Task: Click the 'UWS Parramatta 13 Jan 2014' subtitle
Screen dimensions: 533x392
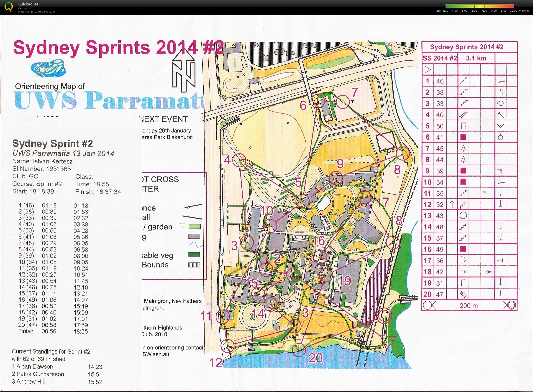Action: coord(63,153)
